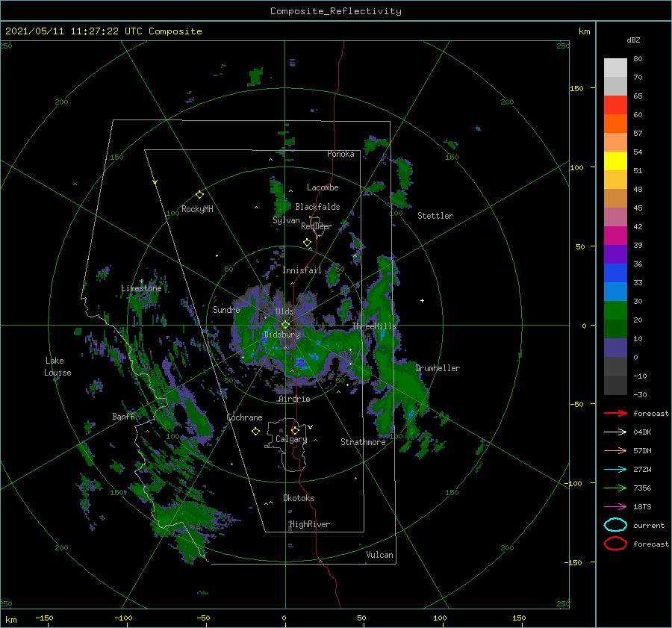672x628 pixels.
Task: Click the red forecast arrow in legend
Action: [615, 413]
